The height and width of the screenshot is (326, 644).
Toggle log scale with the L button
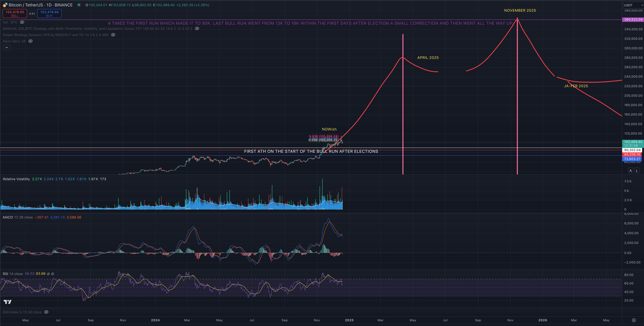click(x=637, y=170)
